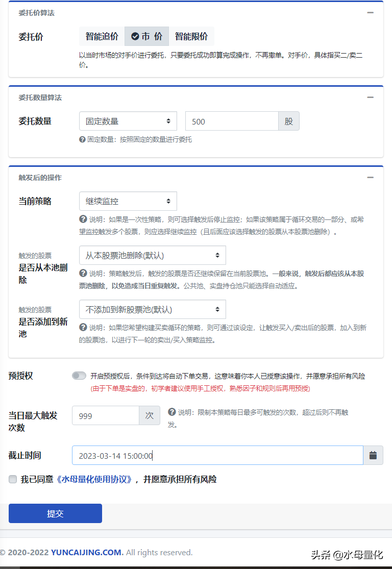Click the help icon beside 固定数量 description

(82, 139)
